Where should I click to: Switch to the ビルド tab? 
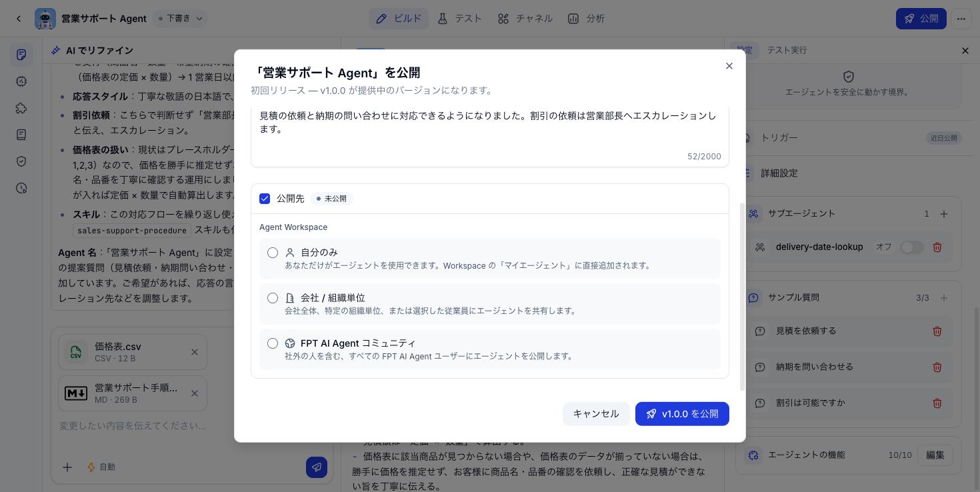[x=399, y=19]
